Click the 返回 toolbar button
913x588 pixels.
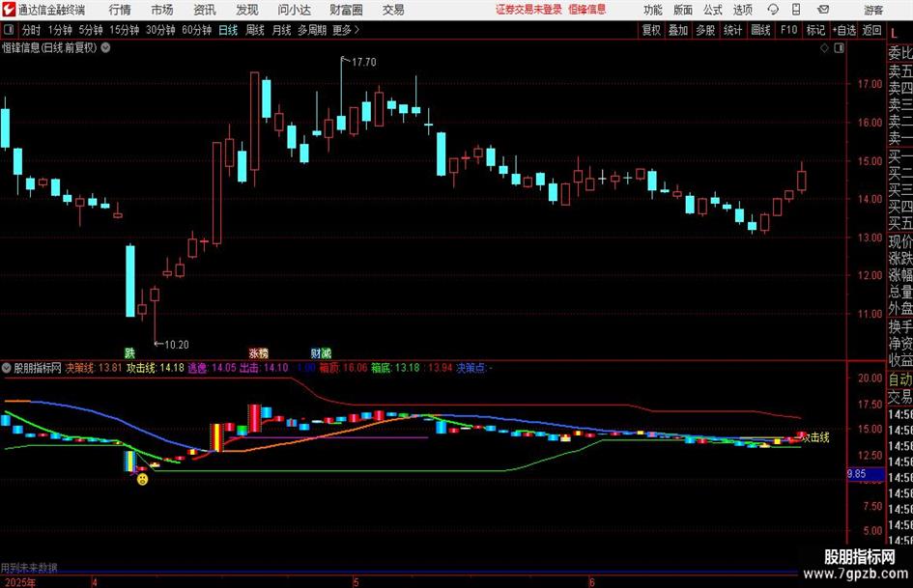click(x=871, y=30)
